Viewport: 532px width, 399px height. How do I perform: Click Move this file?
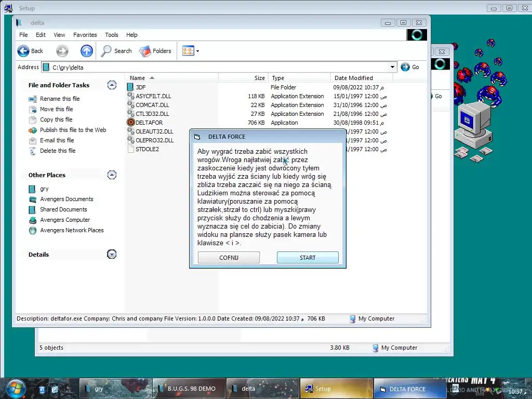56,109
